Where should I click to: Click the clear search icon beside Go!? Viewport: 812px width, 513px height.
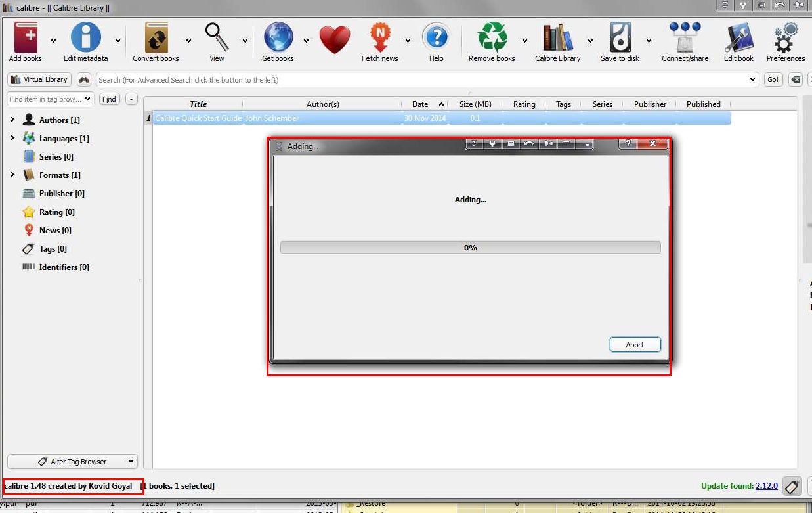pyautogui.click(x=796, y=79)
